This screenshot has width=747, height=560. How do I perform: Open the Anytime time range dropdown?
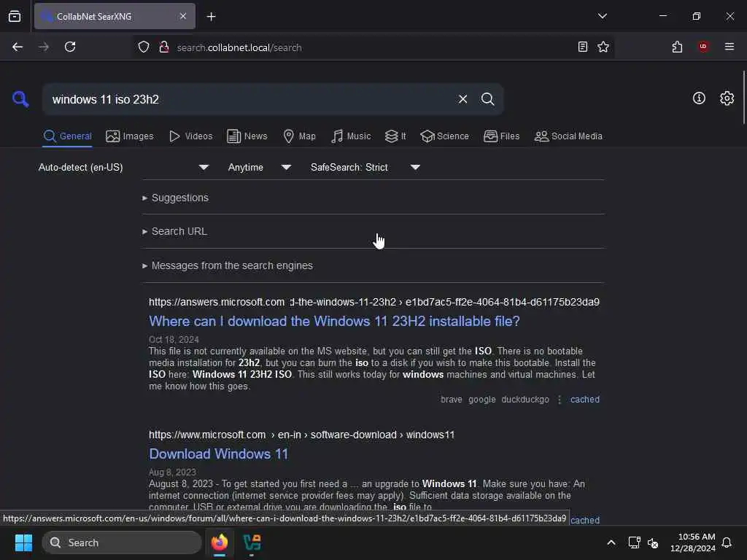click(x=259, y=167)
